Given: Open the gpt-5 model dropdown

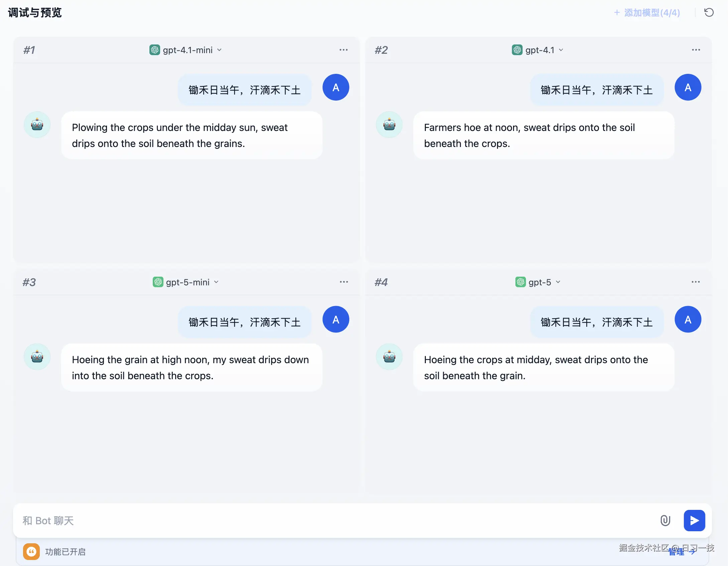Looking at the screenshot, I should 558,282.
